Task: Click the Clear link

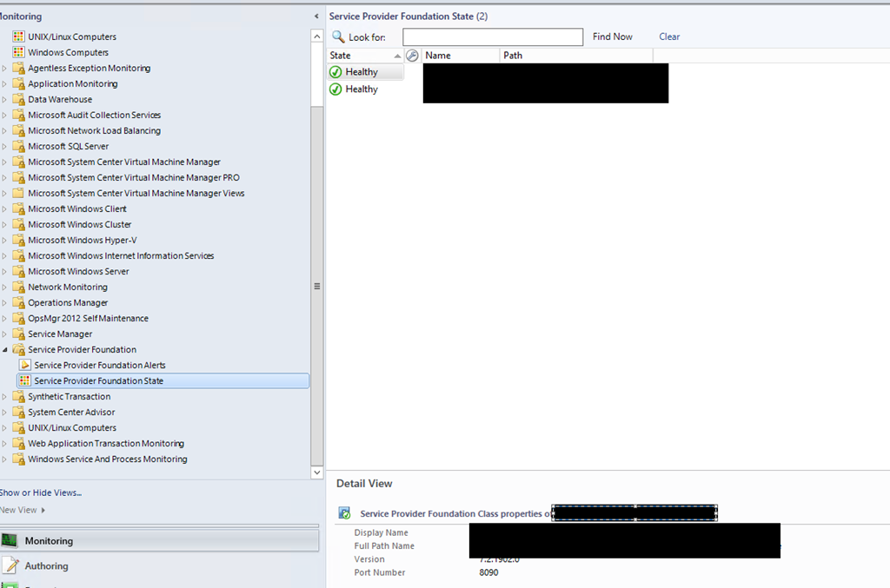Action: click(669, 36)
